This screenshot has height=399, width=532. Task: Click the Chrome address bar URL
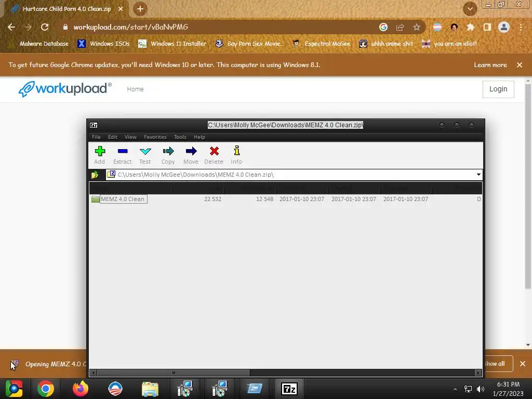[x=131, y=27]
